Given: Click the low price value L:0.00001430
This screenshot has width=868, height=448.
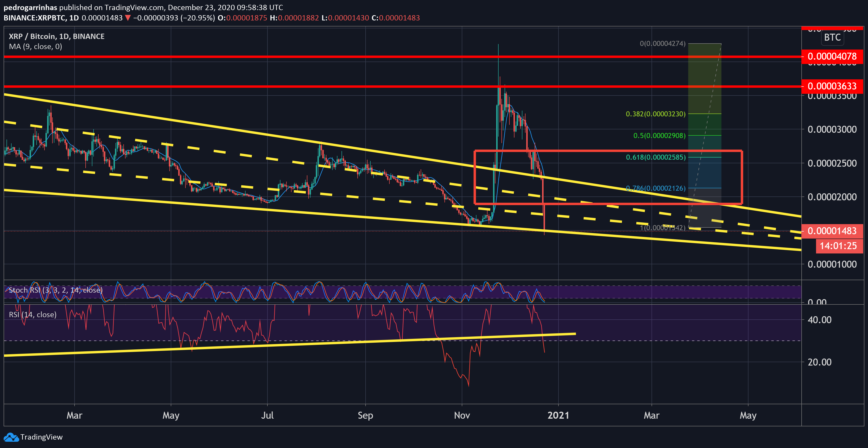Looking at the screenshot, I should [345, 18].
